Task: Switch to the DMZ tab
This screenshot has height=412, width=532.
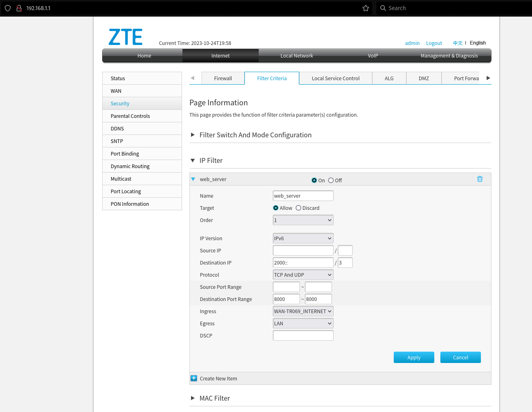Action: (x=424, y=78)
